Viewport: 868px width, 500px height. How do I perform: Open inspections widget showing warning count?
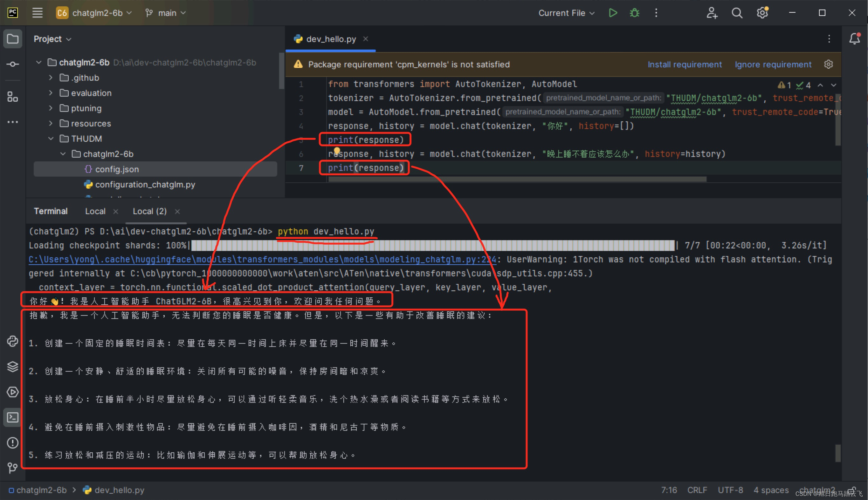coord(794,85)
